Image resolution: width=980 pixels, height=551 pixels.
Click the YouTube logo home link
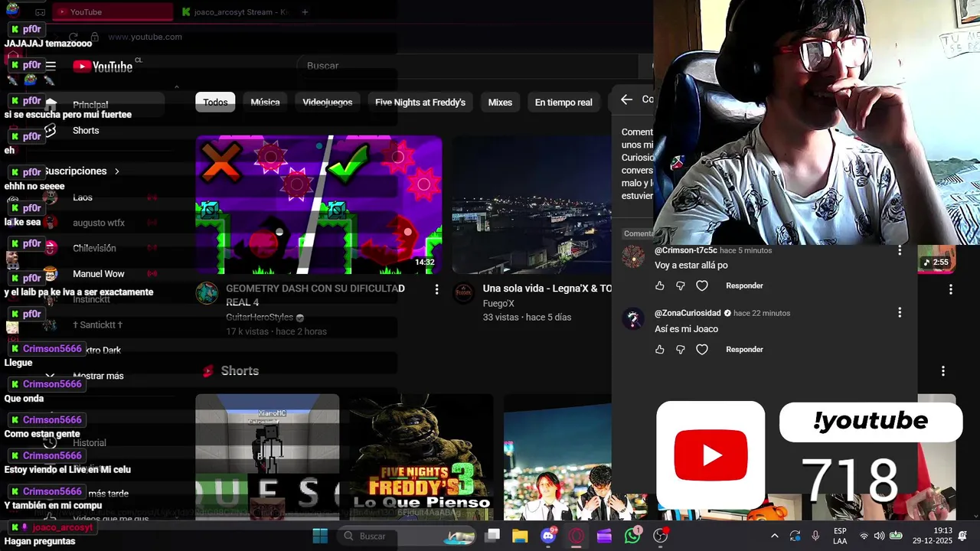point(103,67)
